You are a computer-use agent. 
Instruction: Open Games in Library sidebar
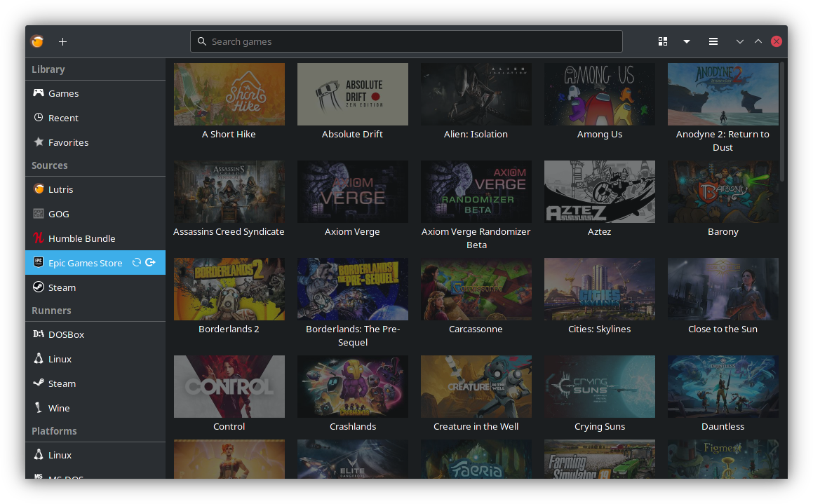coord(95,93)
